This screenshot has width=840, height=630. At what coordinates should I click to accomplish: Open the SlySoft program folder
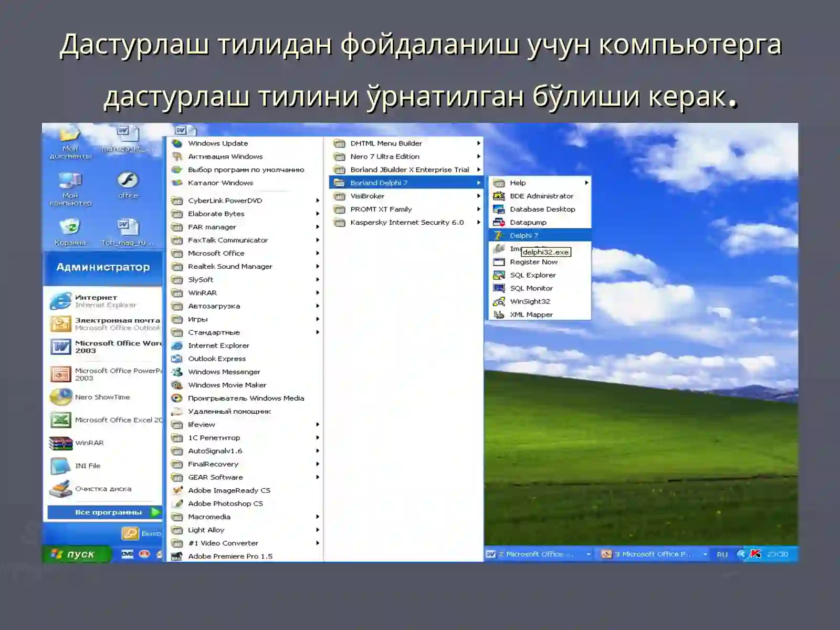pos(244,279)
